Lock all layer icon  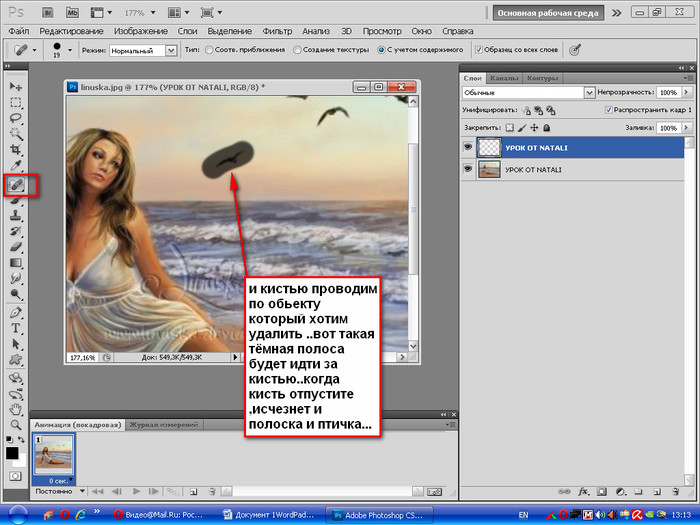point(546,128)
